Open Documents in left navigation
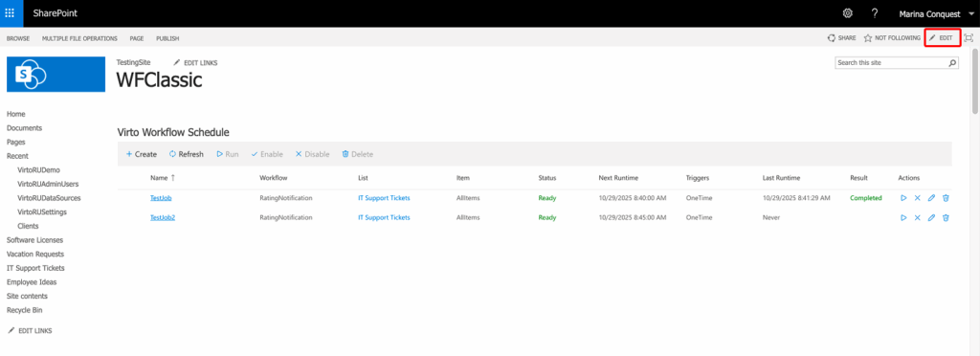980x356 pixels. pos(24,128)
